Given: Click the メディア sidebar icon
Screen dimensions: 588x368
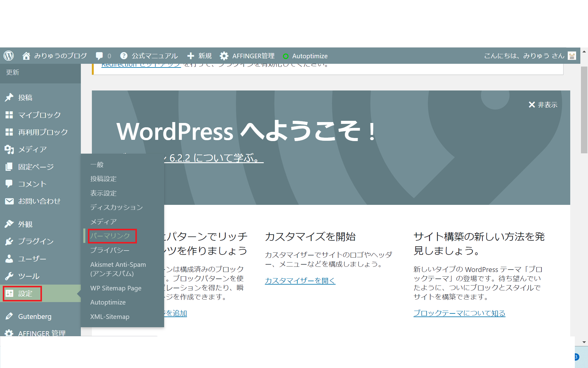Looking at the screenshot, I should (x=9, y=149).
